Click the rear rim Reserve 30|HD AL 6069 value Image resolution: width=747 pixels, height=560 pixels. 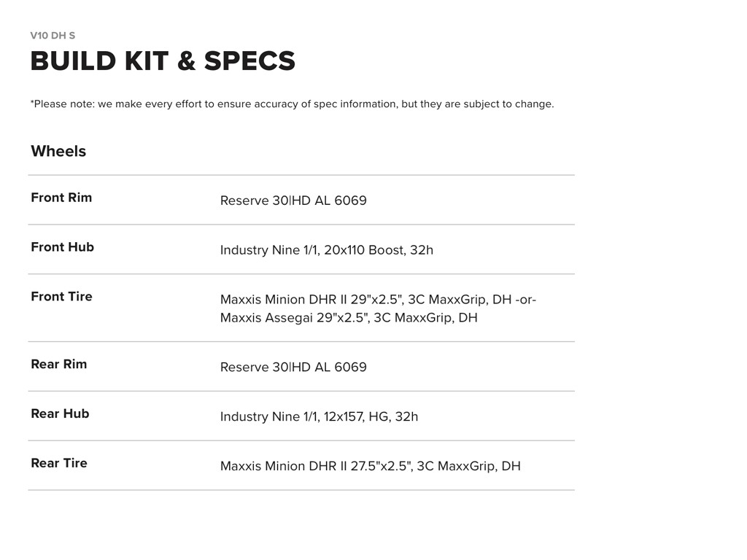pyautogui.click(x=293, y=367)
